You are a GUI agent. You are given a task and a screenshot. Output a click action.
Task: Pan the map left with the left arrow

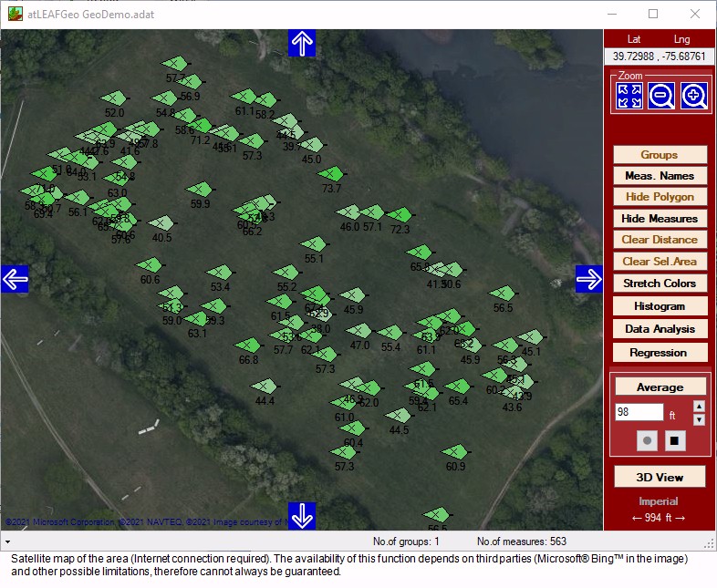click(15, 279)
